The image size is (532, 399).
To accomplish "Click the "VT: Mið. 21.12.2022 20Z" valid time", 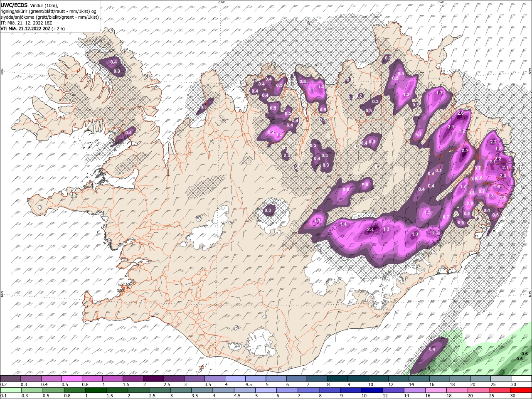I will coord(25,29).
